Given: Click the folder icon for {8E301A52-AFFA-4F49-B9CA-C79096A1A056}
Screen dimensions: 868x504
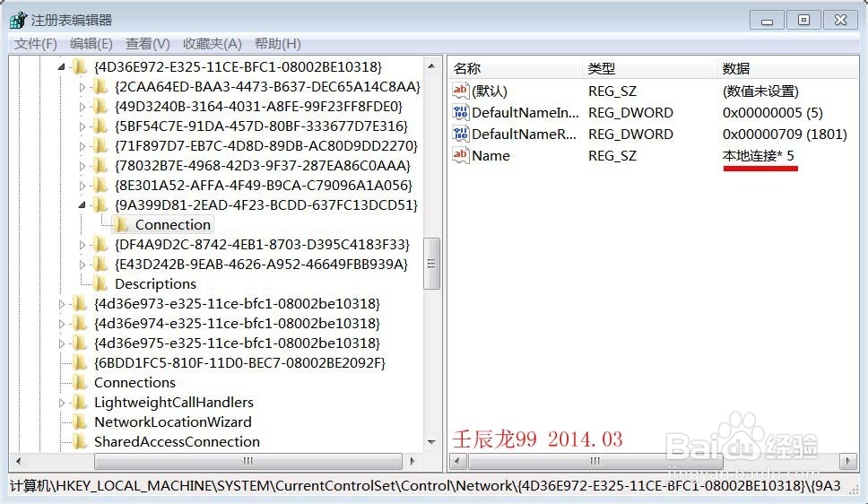Looking at the screenshot, I should (100, 186).
